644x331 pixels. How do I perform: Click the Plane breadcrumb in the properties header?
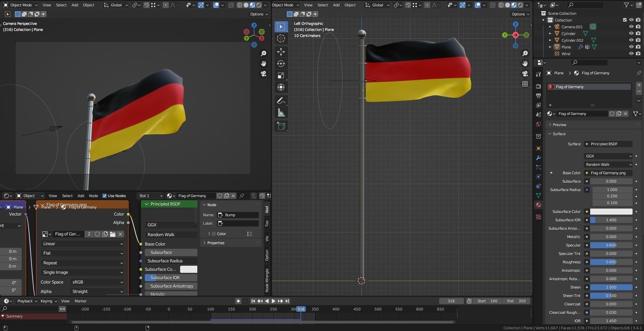tap(559, 73)
